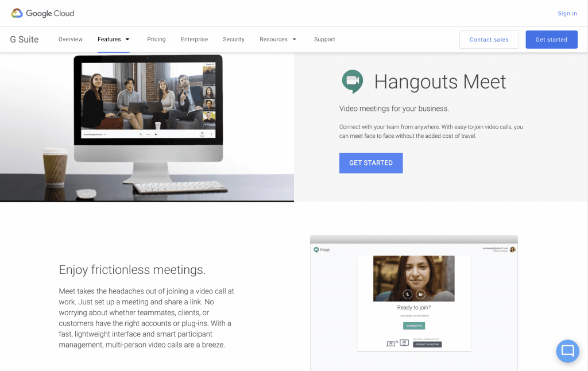Click the Contact sales button

(x=489, y=40)
